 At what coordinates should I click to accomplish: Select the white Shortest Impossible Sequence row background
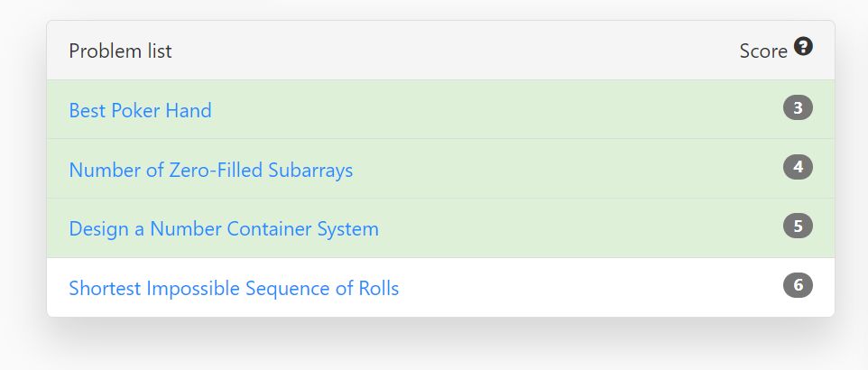tap(440, 287)
